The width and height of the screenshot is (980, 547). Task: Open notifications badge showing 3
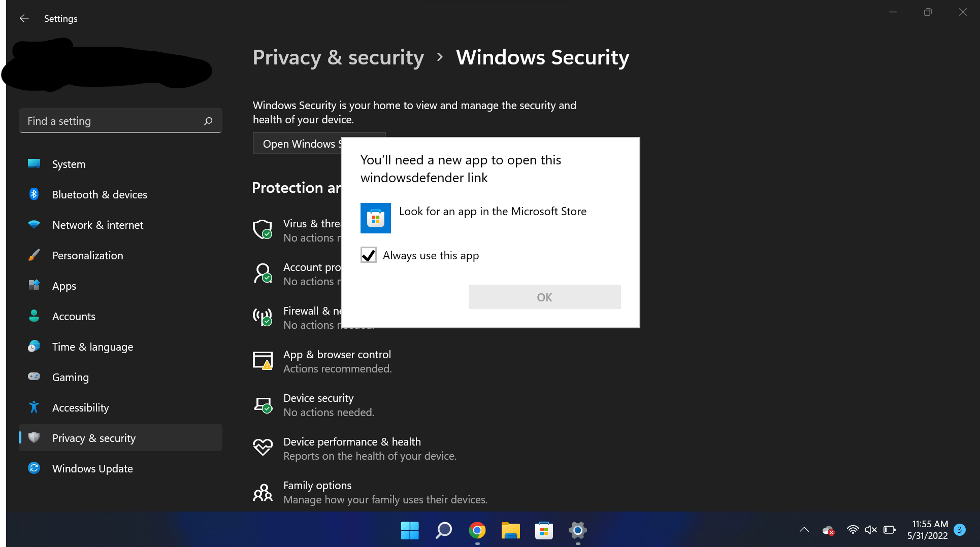tap(960, 530)
